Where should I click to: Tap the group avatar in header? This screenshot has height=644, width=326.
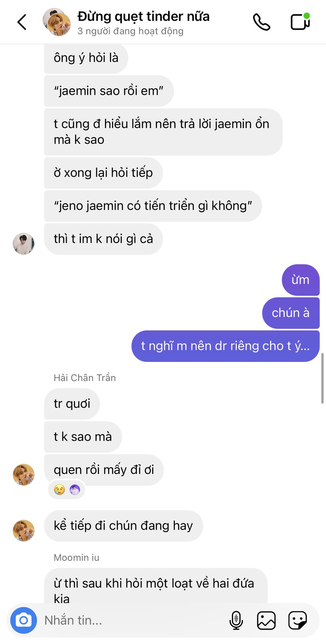(x=57, y=22)
